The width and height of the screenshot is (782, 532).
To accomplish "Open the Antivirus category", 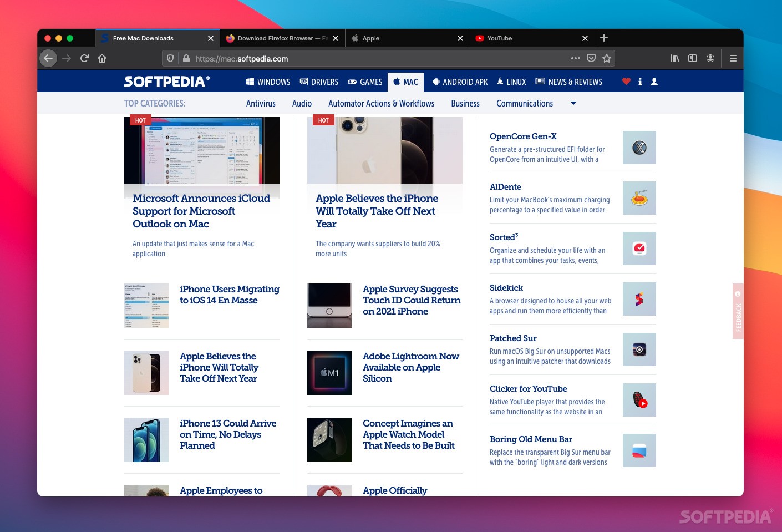I will [261, 104].
